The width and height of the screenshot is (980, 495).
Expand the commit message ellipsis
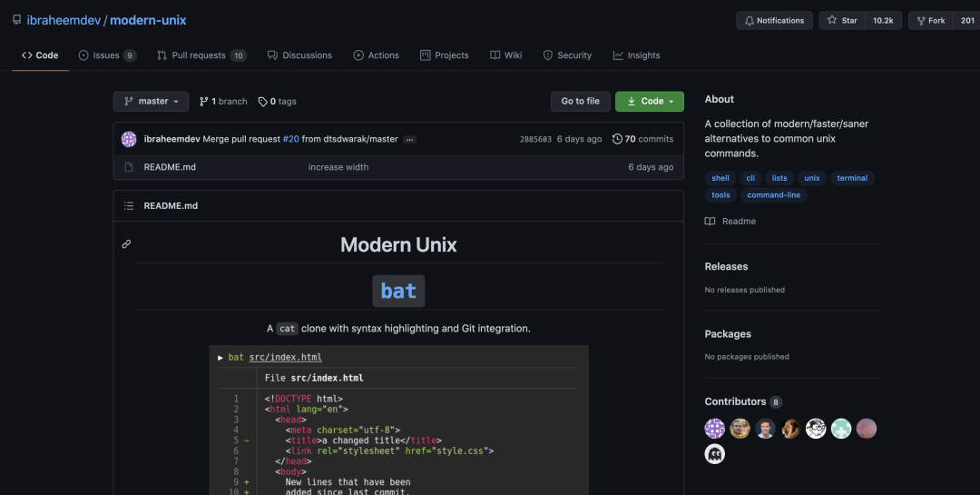409,140
